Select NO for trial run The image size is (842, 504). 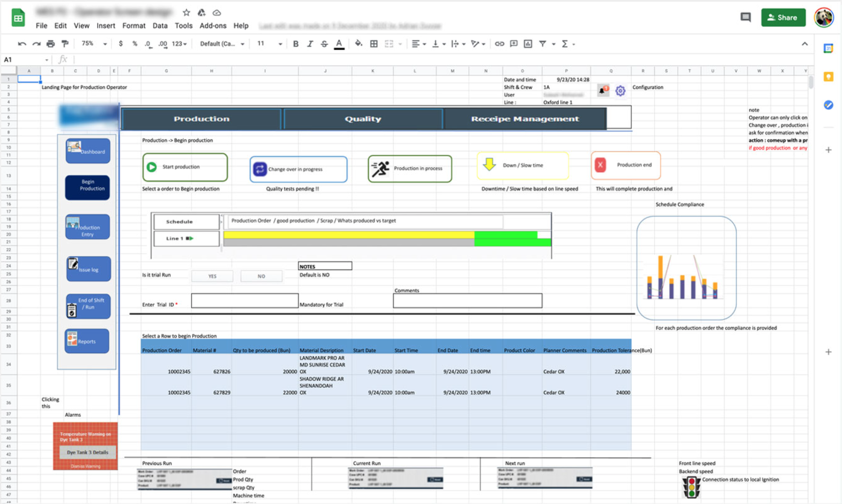tap(261, 276)
